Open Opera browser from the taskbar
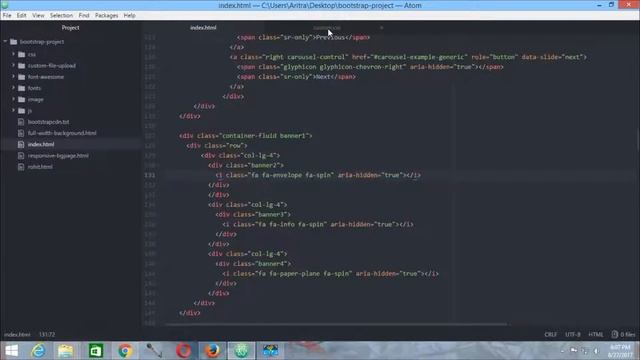 (183, 351)
